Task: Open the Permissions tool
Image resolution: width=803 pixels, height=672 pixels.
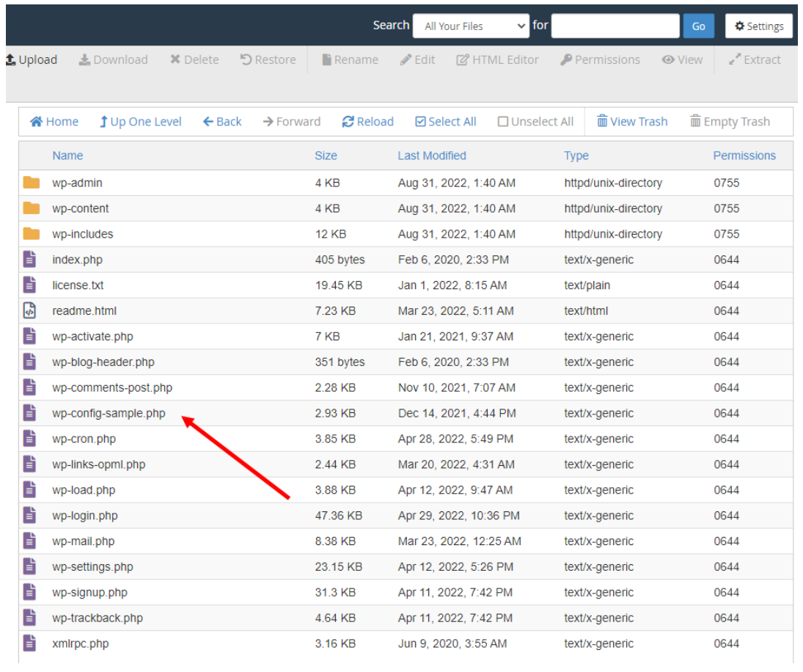Action: click(x=600, y=59)
